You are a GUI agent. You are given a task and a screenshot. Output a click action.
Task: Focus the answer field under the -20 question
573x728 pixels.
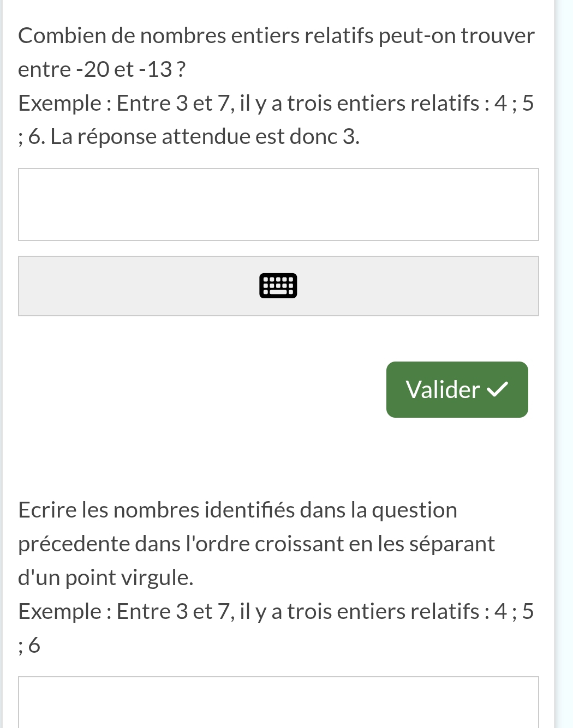[x=278, y=204]
